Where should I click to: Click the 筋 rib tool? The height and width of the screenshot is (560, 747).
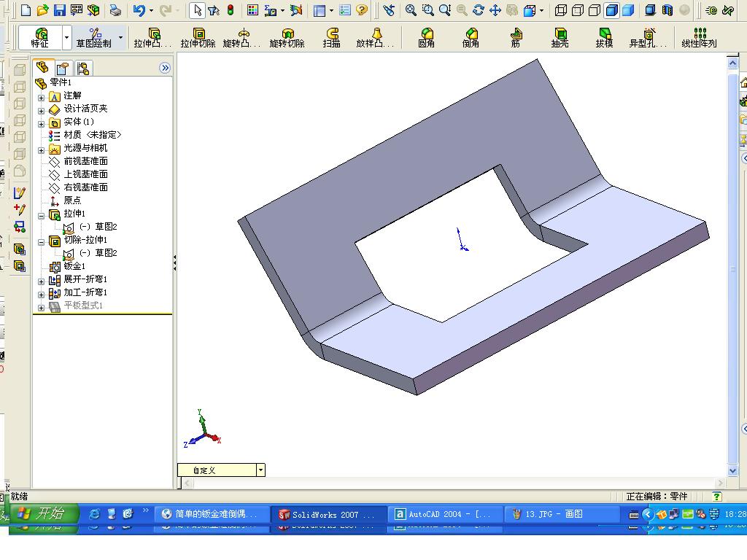click(x=516, y=38)
